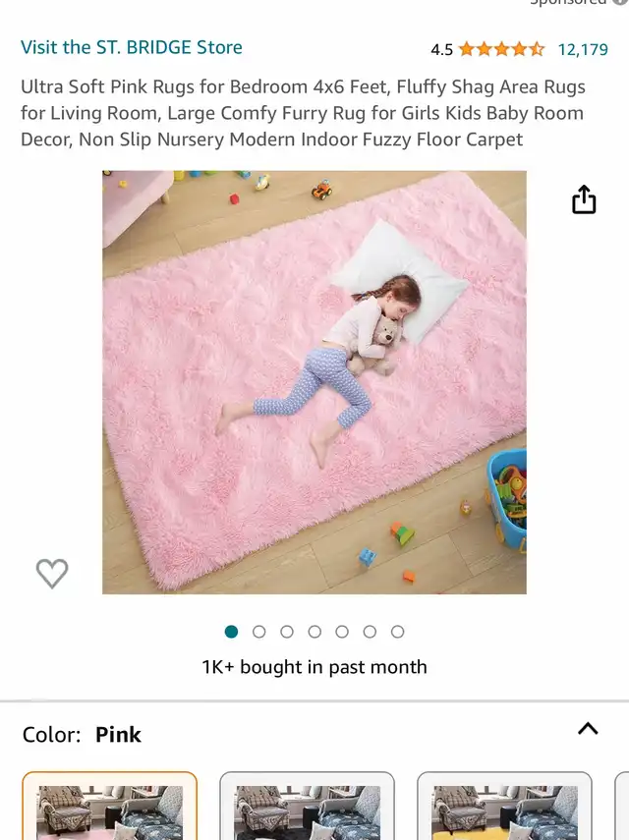Choose the third color option swatch
The image size is (629, 840).
[x=505, y=806]
